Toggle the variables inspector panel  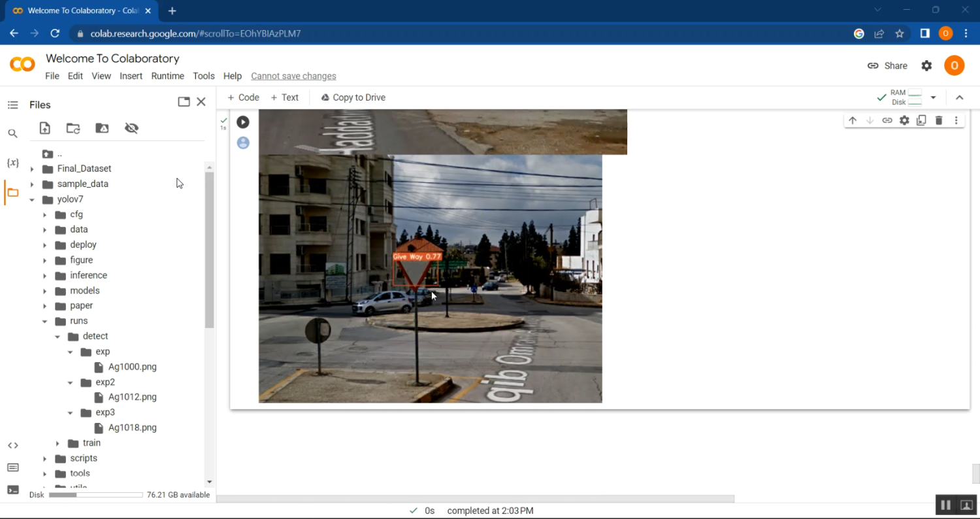(x=12, y=163)
